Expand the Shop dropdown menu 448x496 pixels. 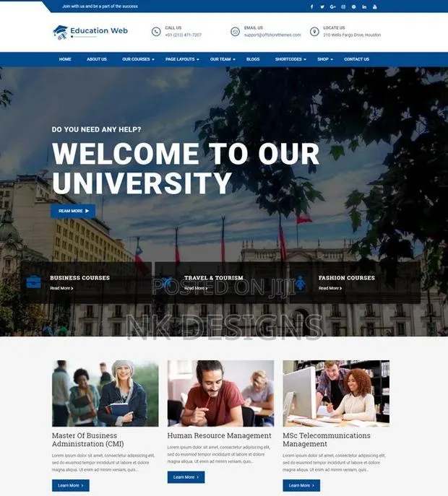tap(325, 59)
